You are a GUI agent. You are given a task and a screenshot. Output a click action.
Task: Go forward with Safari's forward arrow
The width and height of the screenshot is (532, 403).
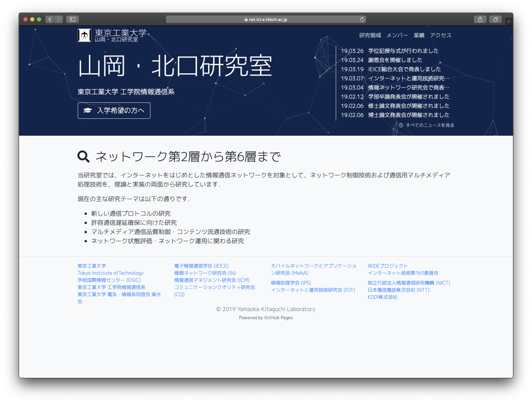58,19
